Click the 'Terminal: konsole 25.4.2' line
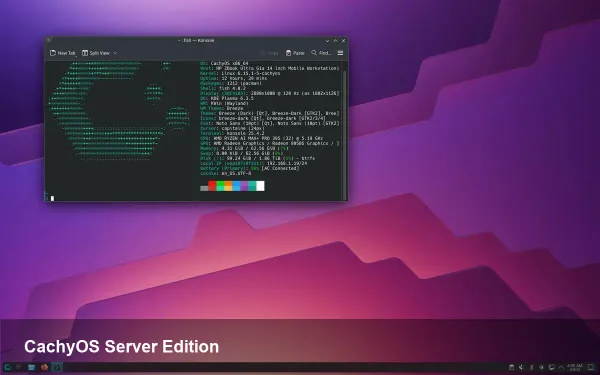The width and height of the screenshot is (600, 375). (x=232, y=133)
